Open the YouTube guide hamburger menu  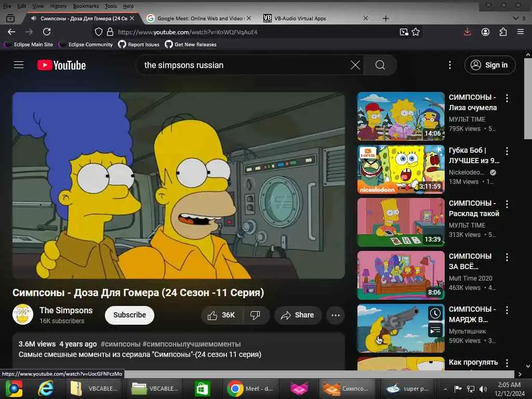coord(19,65)
